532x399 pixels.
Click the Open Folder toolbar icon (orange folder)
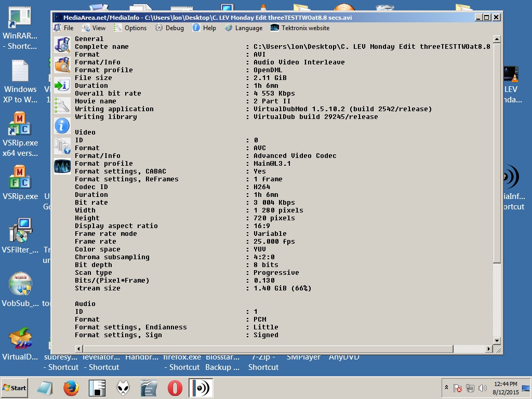click(62, 65)
